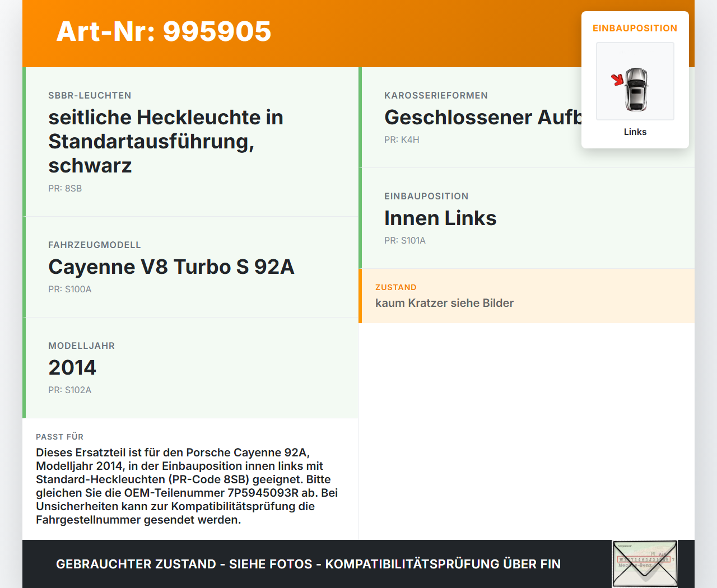The image size is (717, 588).
Task: Click the 'Links' caption under the car image
Action: tap(635, 132)
